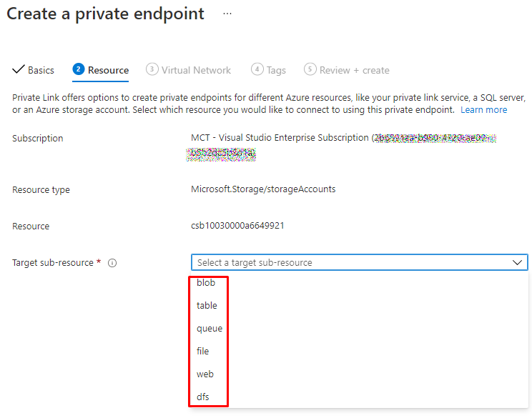Go to the Tags tab
532x418 pixels.
pos(276,70)
